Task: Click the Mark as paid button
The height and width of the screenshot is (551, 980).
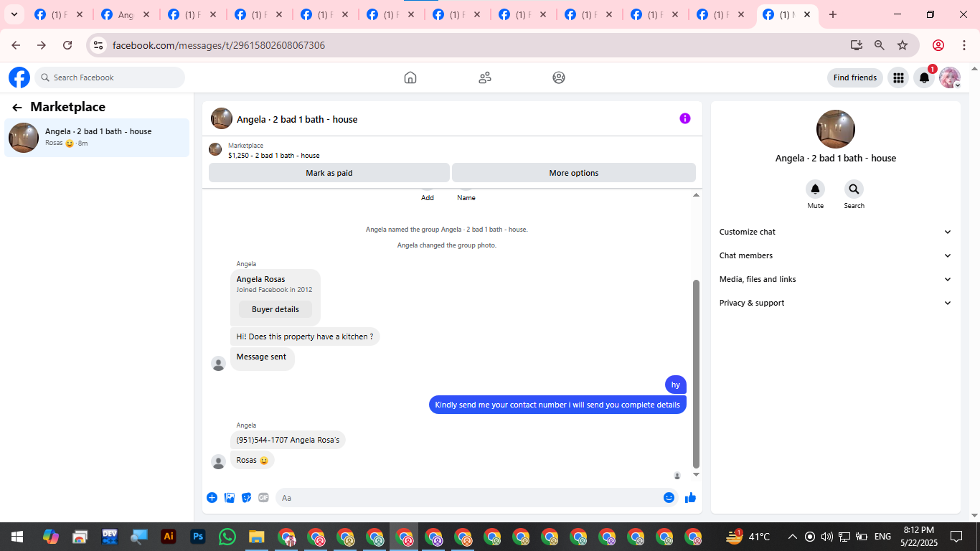Action: pyautogui.click(x=329, y=173)
